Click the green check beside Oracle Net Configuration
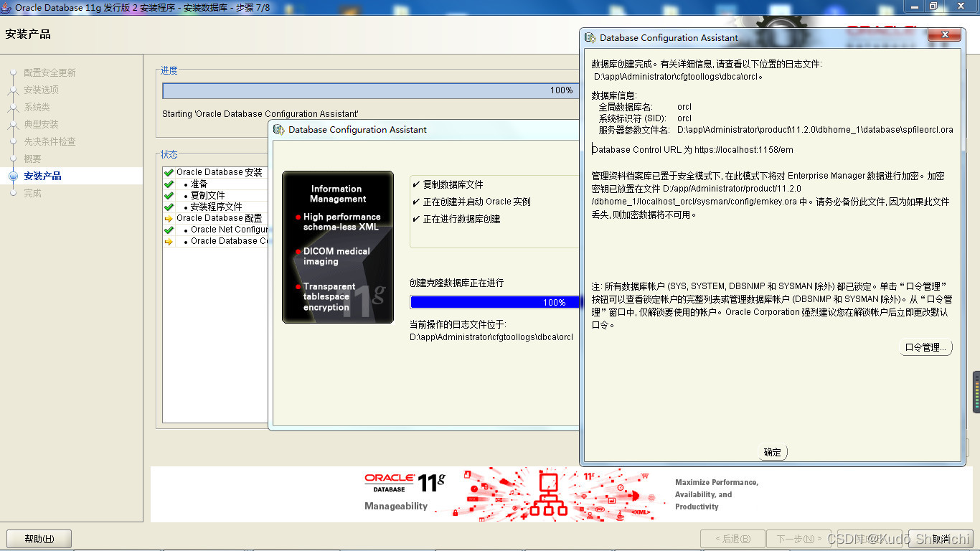 (x=169, y=230)
